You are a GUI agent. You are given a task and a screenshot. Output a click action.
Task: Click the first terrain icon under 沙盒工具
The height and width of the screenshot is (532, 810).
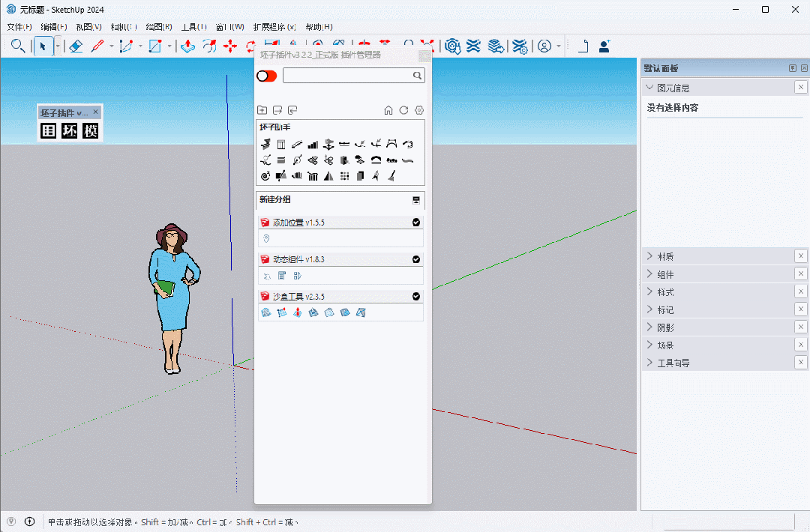pos(266,312)
